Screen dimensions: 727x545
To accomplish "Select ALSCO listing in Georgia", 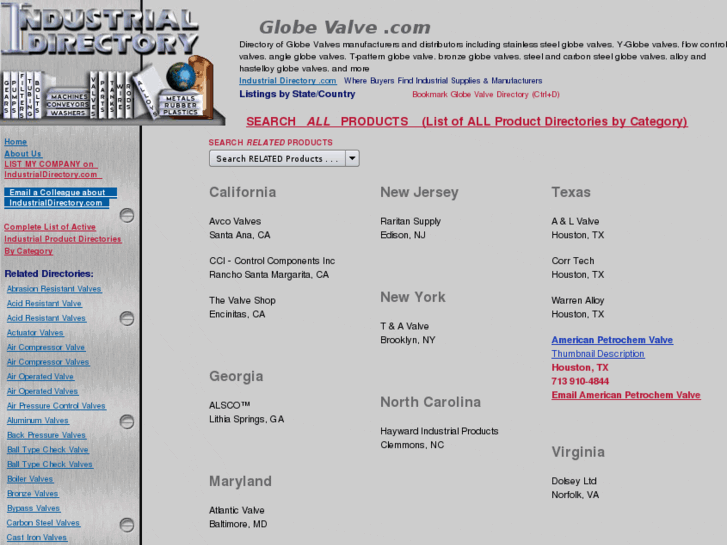I will pyautogui.click(x=230, y=405).
